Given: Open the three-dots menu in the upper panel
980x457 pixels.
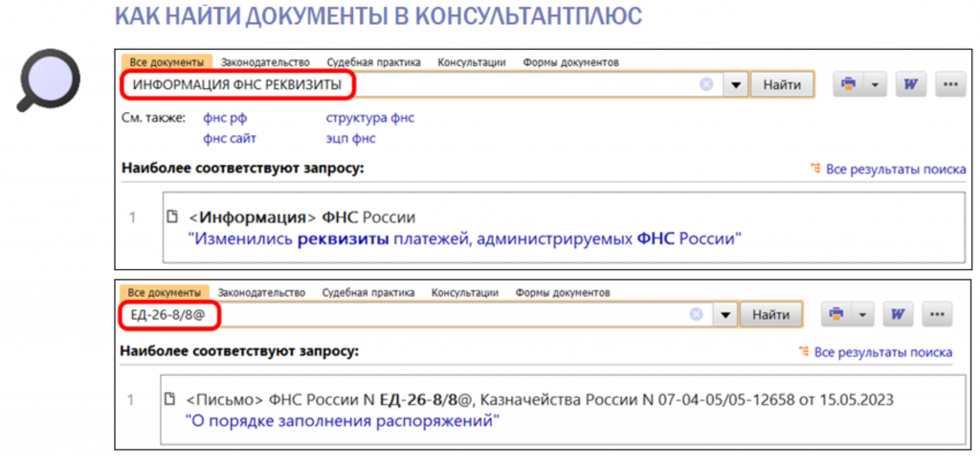Looking at the screenshot, I should [950, 84].
